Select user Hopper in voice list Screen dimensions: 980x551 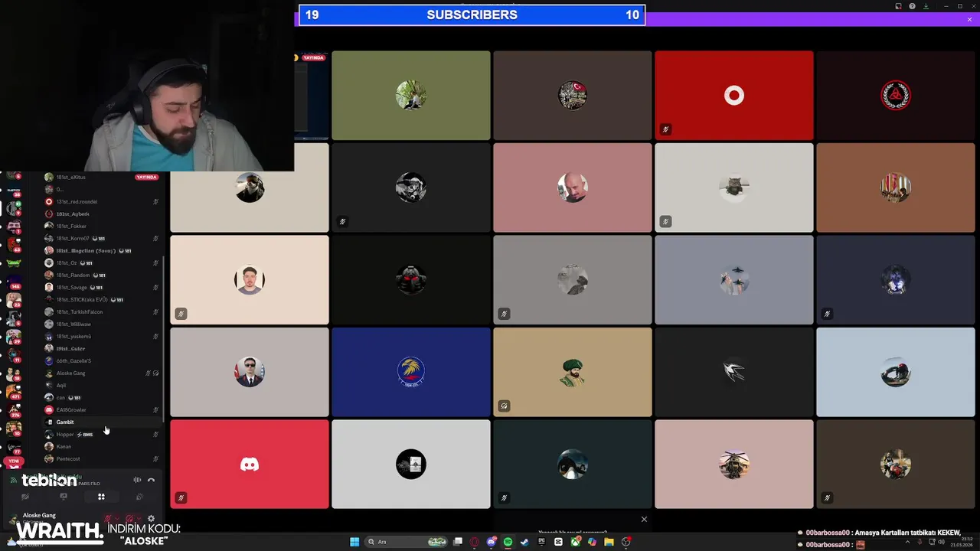coord(102,434)
